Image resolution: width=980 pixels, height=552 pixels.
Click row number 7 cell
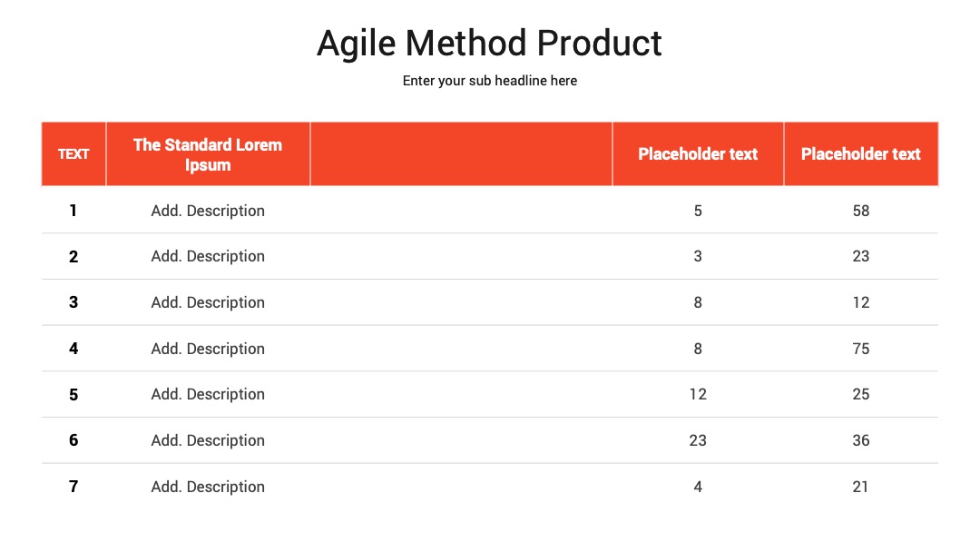[x=73, y=487]
